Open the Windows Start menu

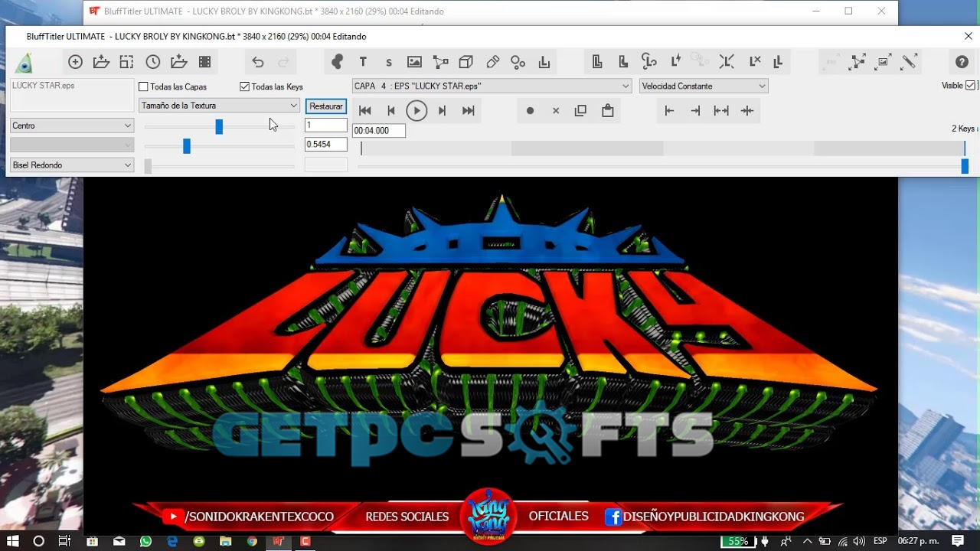(x=12, y=541)
